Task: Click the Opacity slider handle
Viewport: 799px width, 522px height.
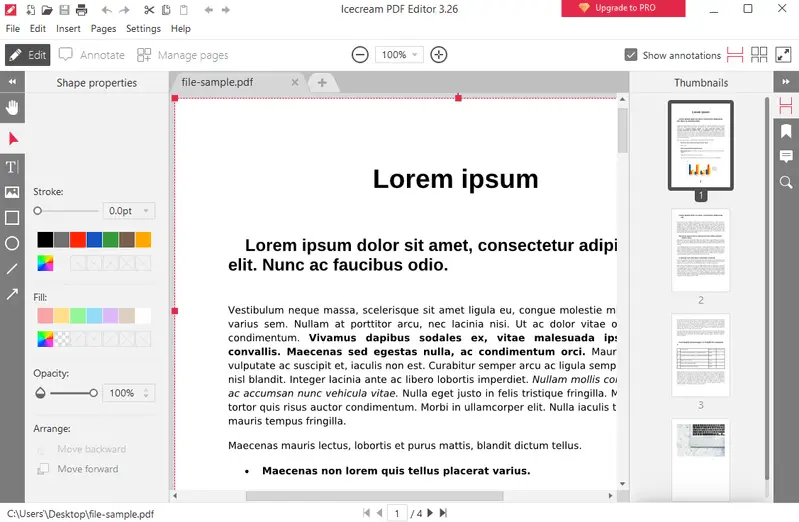Action: (93, 393)
